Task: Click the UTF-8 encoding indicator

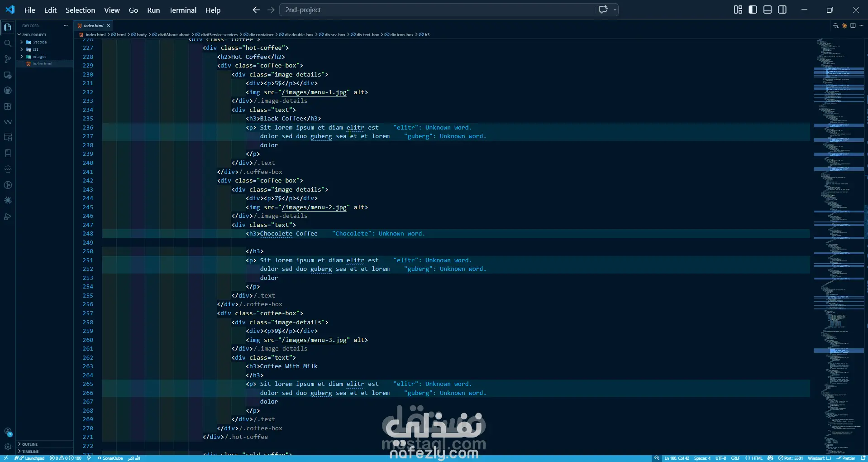Action: tap(720, 458)
